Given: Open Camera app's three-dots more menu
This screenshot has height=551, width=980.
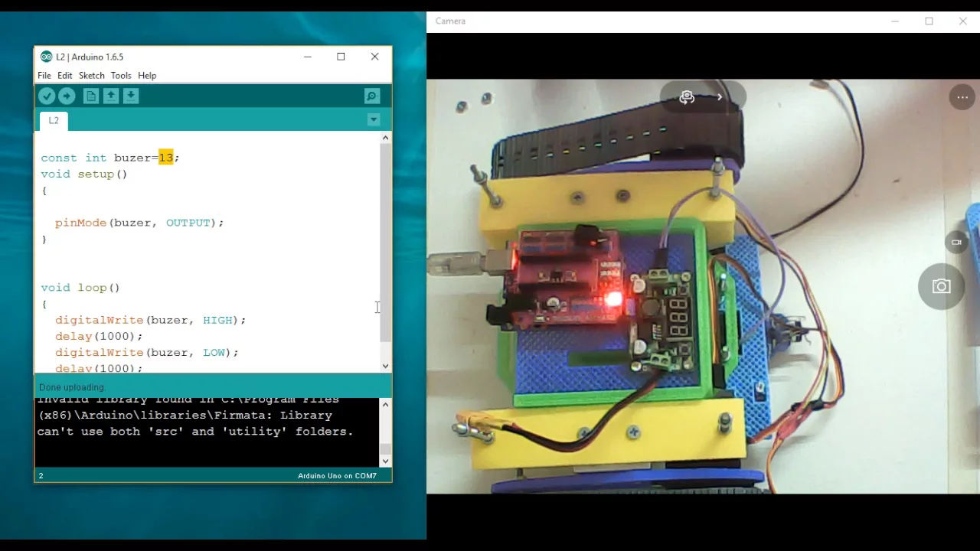Looking at the screenshot, I should [961, 97].
